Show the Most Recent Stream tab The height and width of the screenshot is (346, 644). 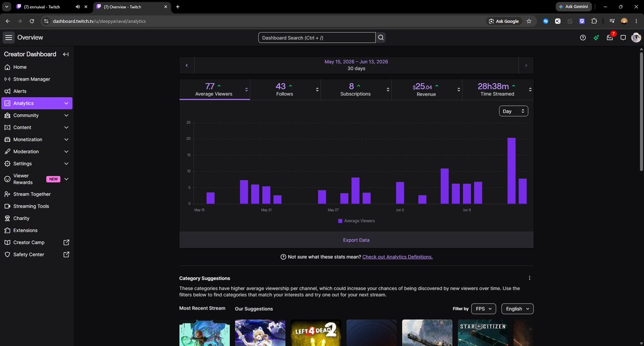(202, 308)
